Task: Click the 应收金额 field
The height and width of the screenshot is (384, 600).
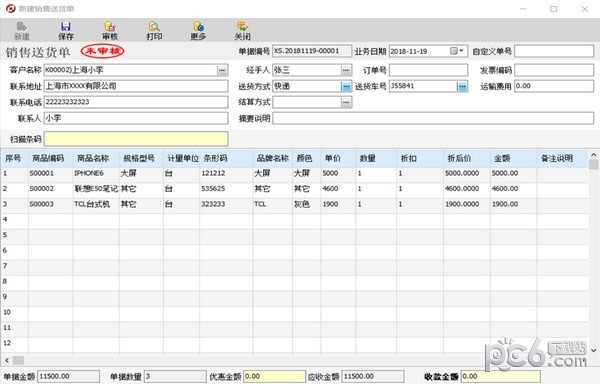Action: [x=373, y=376]
